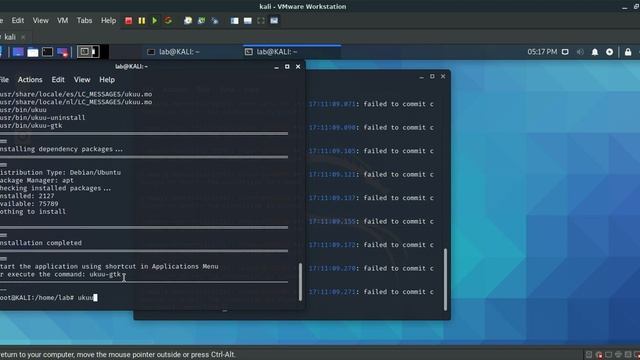
Task: Click the front terminal vertical scrollbar thumb
Action: tap(300, 282)
